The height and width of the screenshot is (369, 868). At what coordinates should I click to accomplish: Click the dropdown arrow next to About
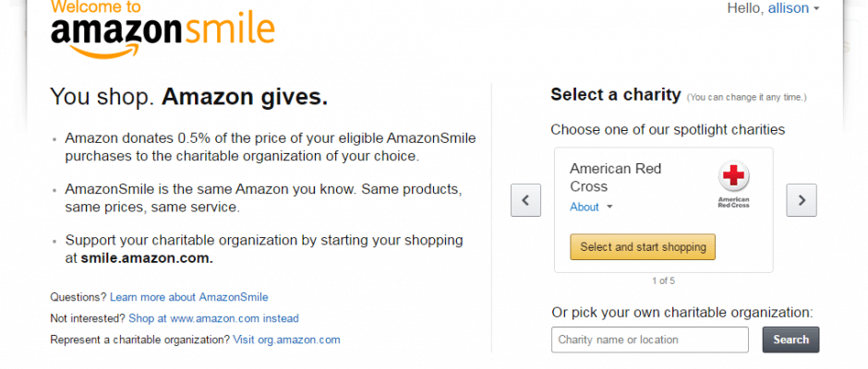609,207
